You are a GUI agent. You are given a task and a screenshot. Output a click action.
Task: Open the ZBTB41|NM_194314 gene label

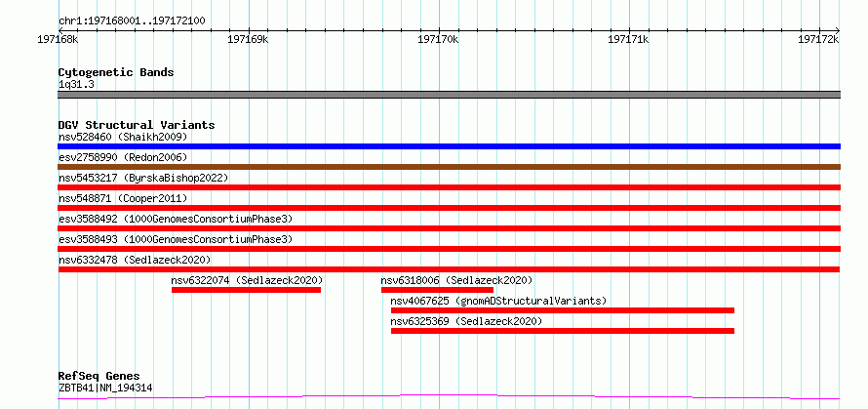(x=105, y=389)
